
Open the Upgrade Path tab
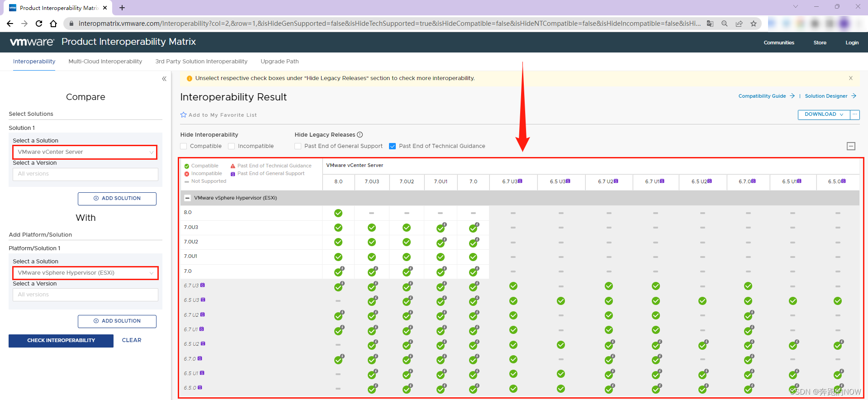(280, 62)
